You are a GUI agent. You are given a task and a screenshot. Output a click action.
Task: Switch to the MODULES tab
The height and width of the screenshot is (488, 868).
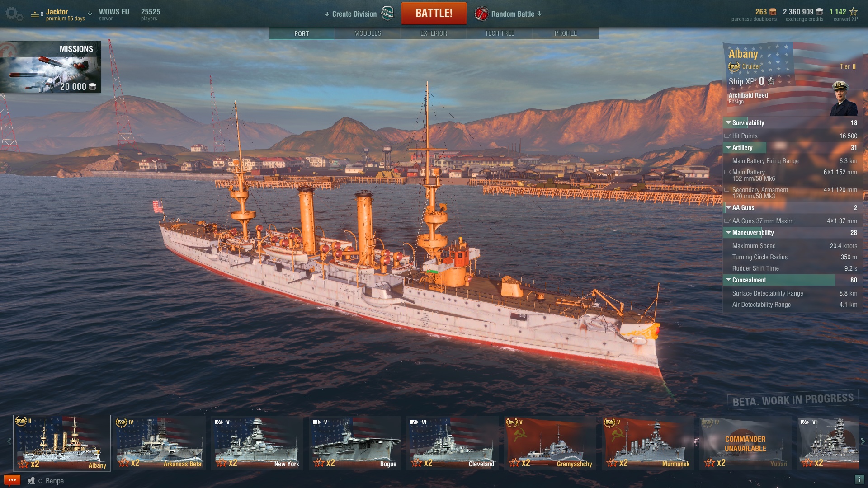click(368, 33)
